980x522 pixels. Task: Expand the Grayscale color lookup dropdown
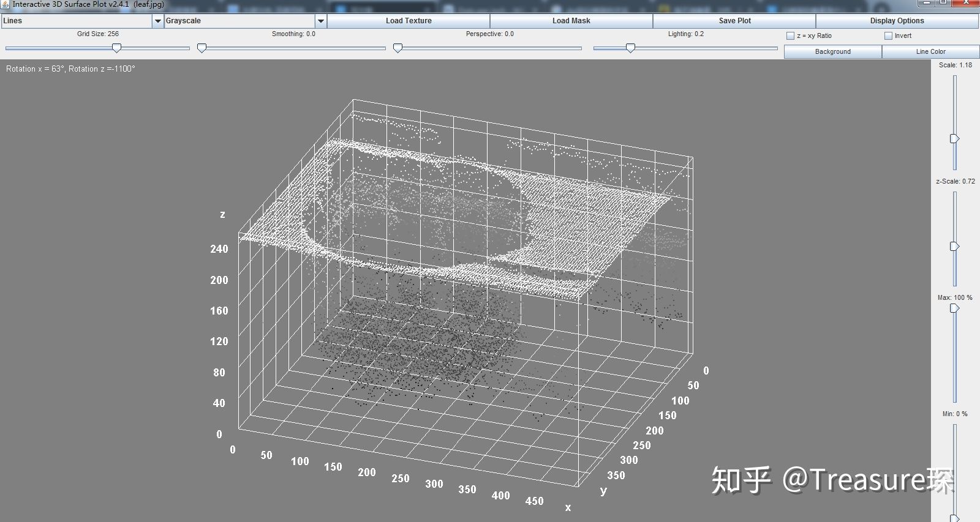[245, 21]
